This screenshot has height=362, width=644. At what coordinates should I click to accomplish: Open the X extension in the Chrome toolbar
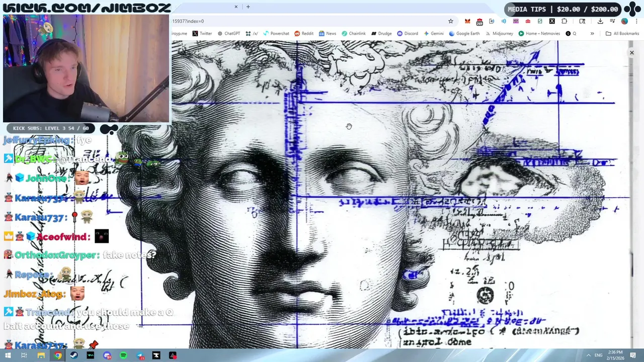coord(552,21)
